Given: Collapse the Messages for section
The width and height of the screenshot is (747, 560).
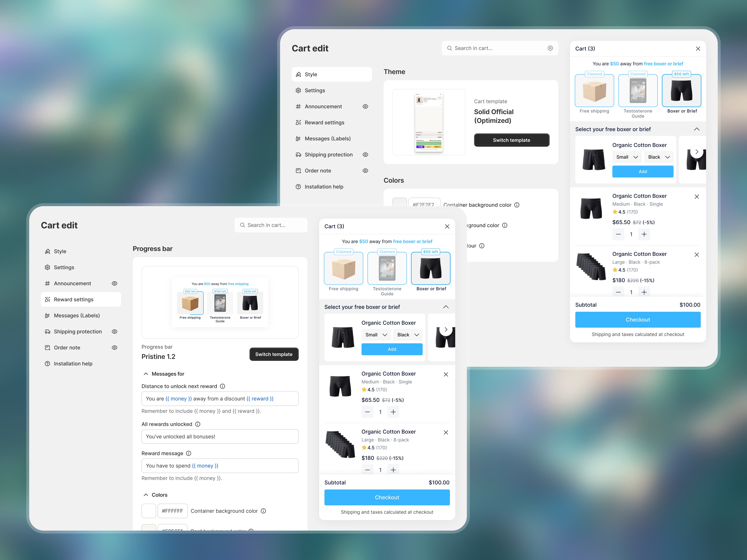Looking at the screenshot, I should (146, 374).
